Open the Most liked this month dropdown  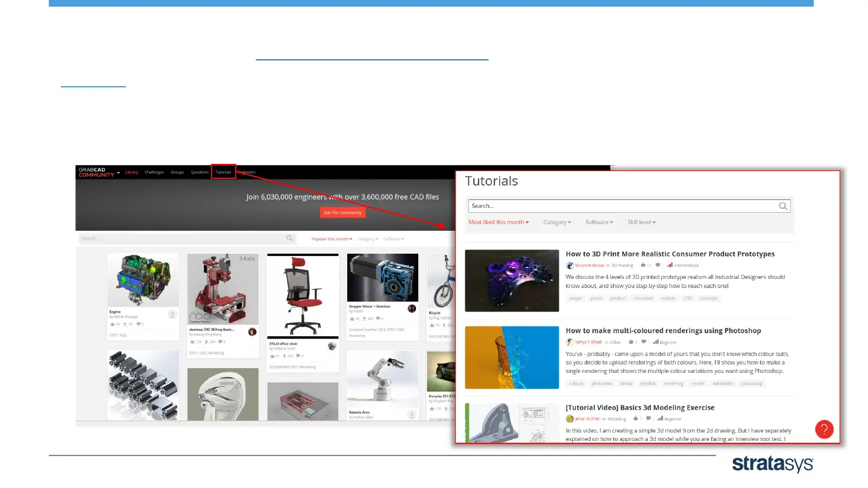(x=499, y=222)
